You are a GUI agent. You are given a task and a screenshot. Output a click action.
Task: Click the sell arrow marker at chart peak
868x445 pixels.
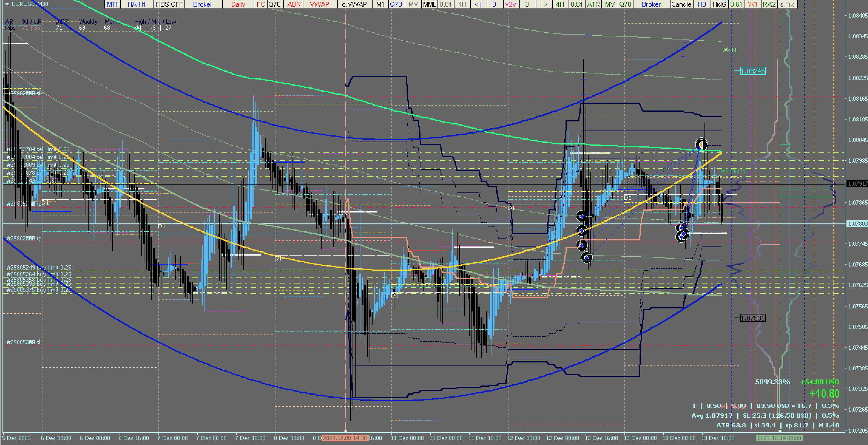pyautogui.click(x=701, y=144)
